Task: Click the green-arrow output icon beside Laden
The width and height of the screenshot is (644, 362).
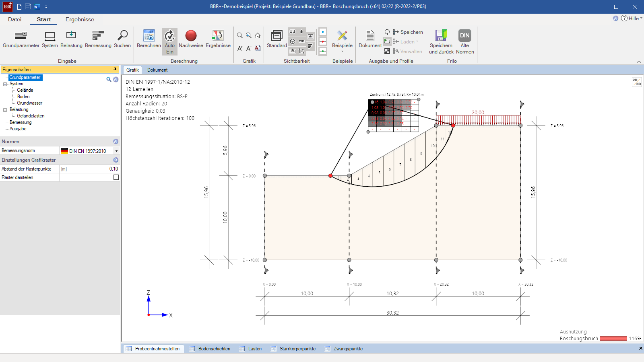Action: coord(387,41)
